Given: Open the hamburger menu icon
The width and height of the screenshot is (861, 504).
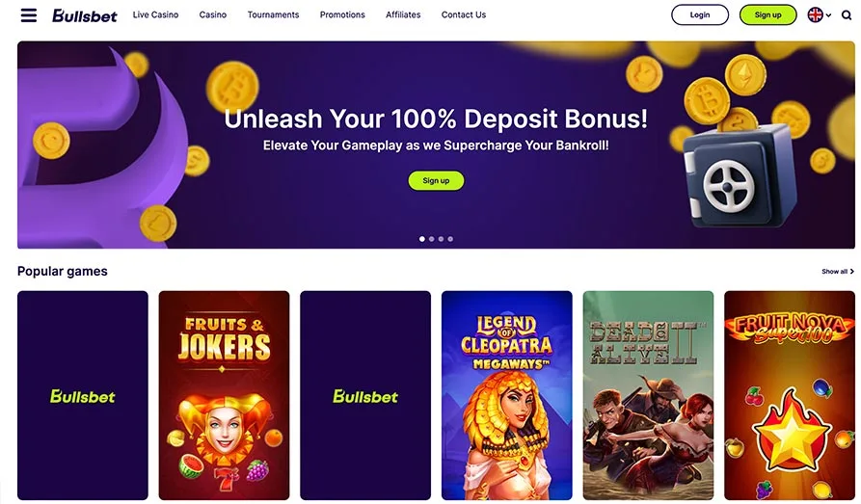Looking at the screenshot, I should [29, 14].
